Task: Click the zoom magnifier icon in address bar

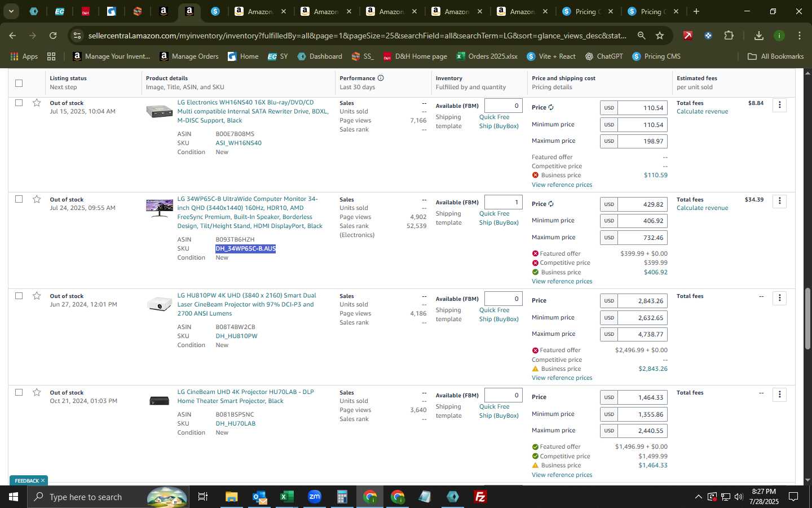Action: click(x=642, y=36)
